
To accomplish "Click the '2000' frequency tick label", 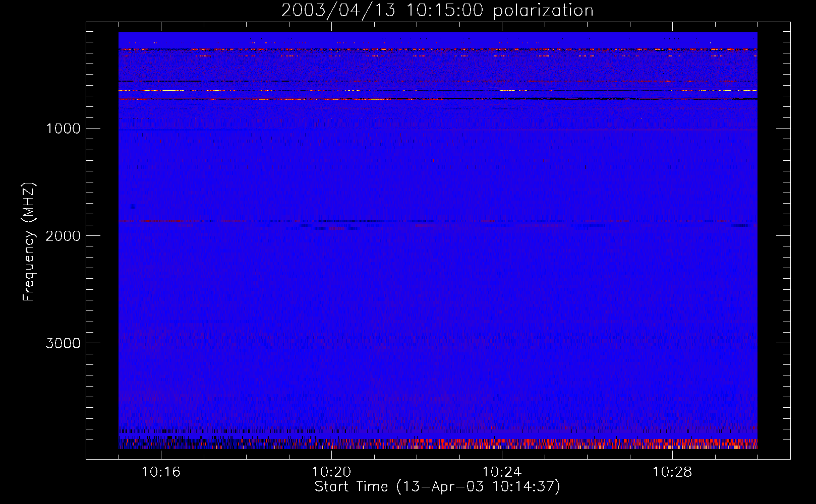I will click(63, 236).
